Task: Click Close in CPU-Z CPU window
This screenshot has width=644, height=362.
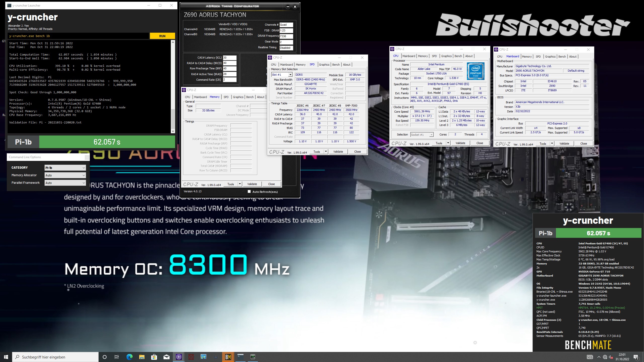Action: click(x=479, y=143)
